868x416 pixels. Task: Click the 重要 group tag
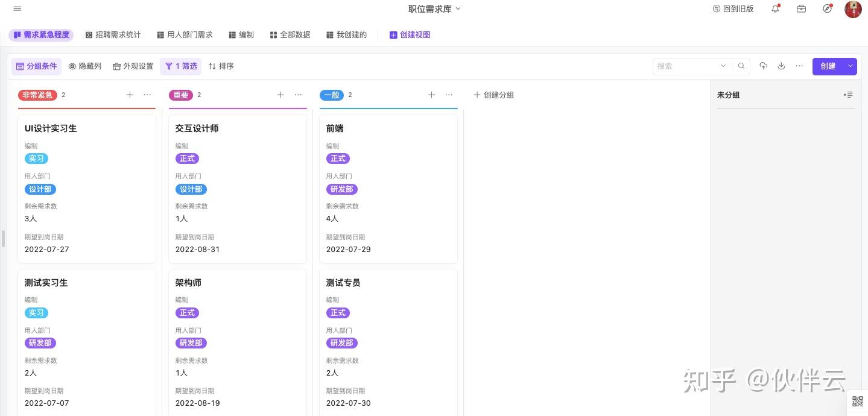tap(181, 95)
